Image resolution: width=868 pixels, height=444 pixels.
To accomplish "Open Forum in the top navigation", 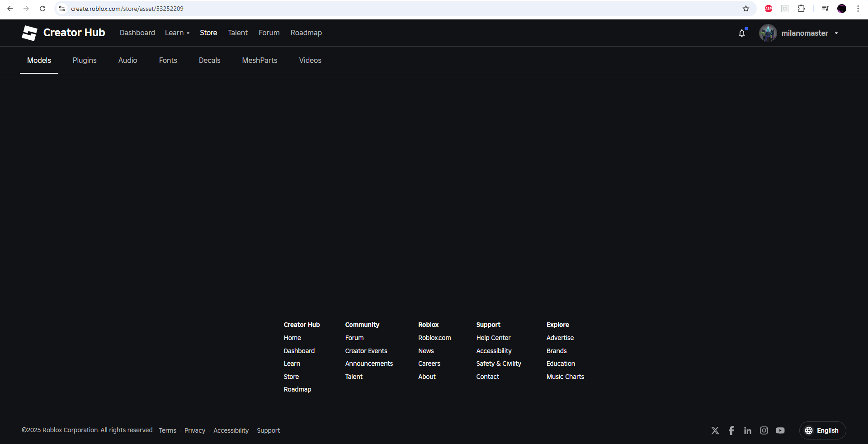I will [x=269, y=33].
